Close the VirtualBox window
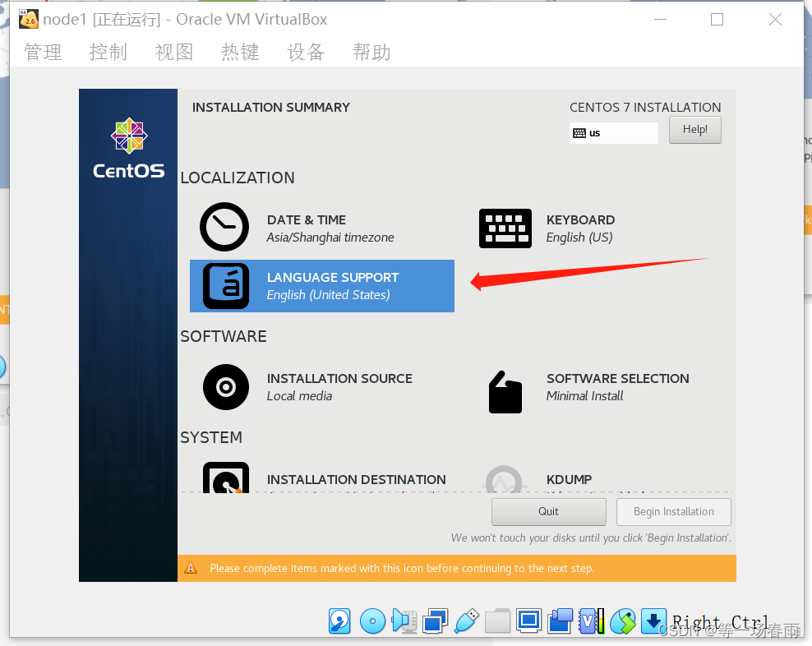812x646 pixels. (775, 19)
